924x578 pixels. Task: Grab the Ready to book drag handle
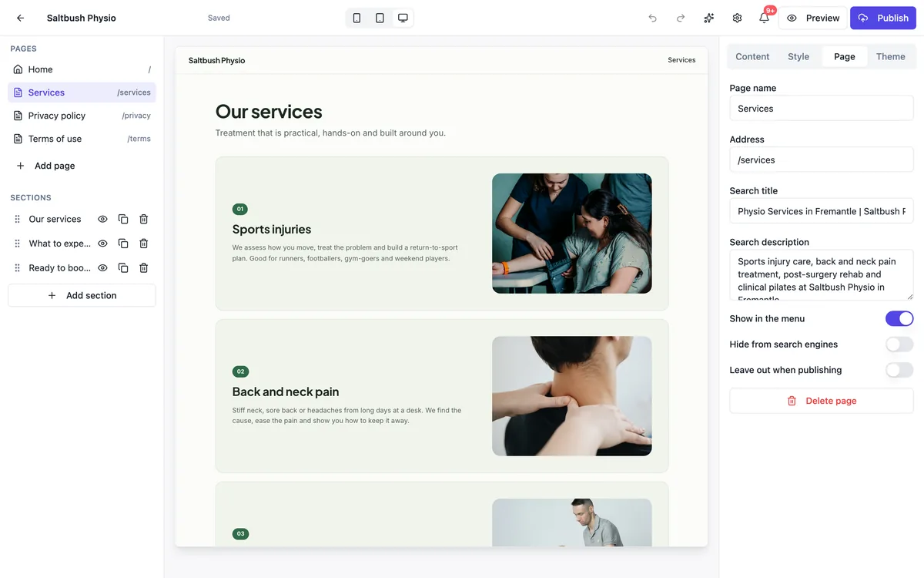pyautogui.click(x=18, y=268)
